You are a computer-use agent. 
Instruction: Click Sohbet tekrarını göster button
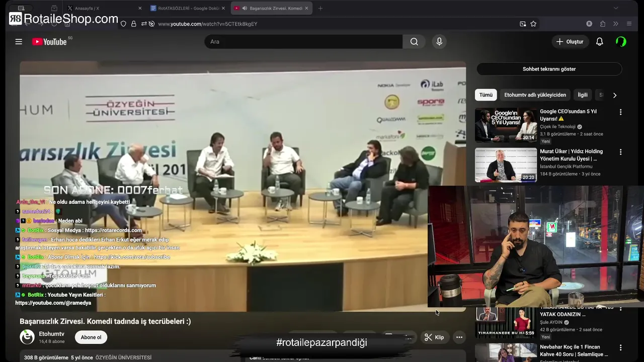click(549, 69)
